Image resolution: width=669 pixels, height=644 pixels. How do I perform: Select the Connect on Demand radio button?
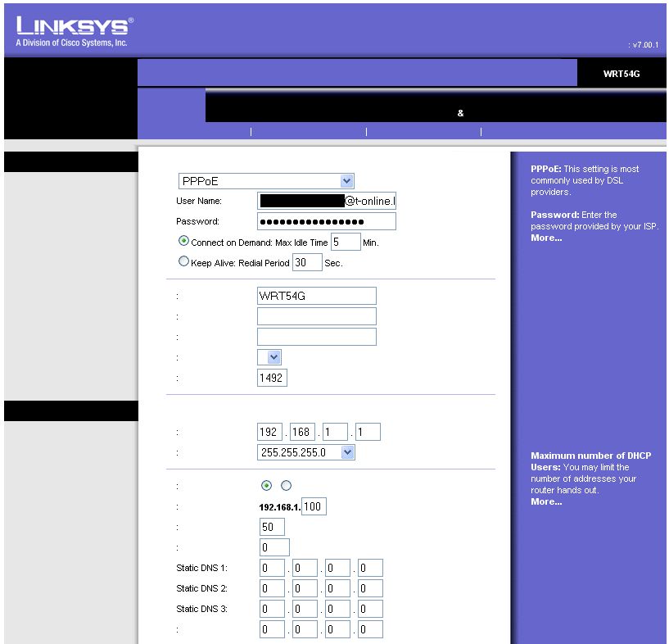183,241
